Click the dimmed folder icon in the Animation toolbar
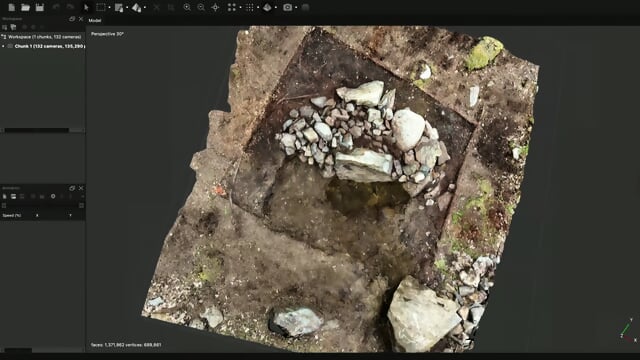The image size is (640, 360). point(42,196)
